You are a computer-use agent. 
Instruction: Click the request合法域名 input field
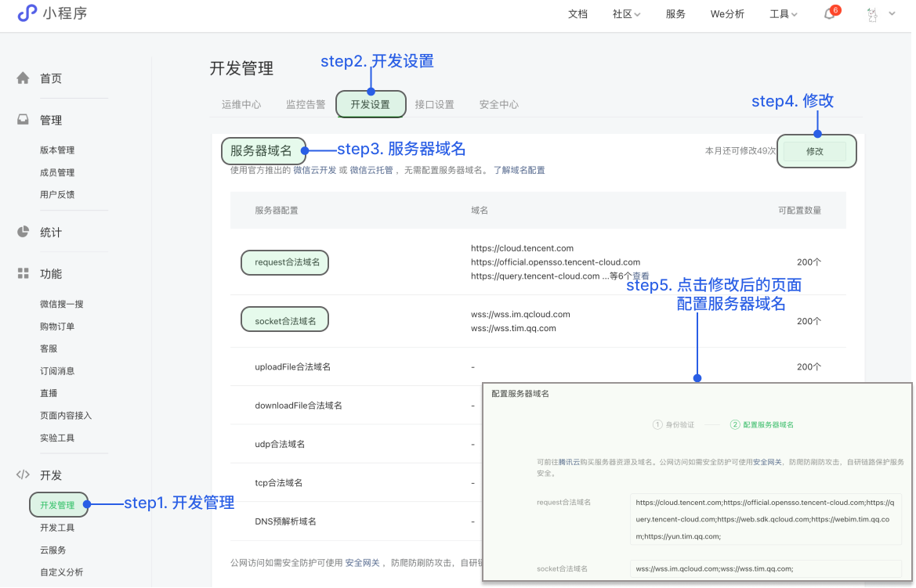[x=766, y=519]
